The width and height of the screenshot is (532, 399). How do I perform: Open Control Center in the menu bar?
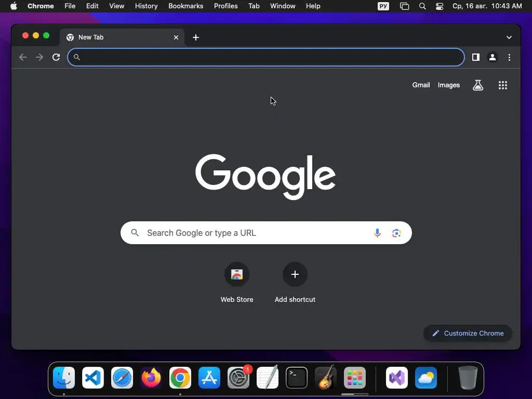[440, 6]
